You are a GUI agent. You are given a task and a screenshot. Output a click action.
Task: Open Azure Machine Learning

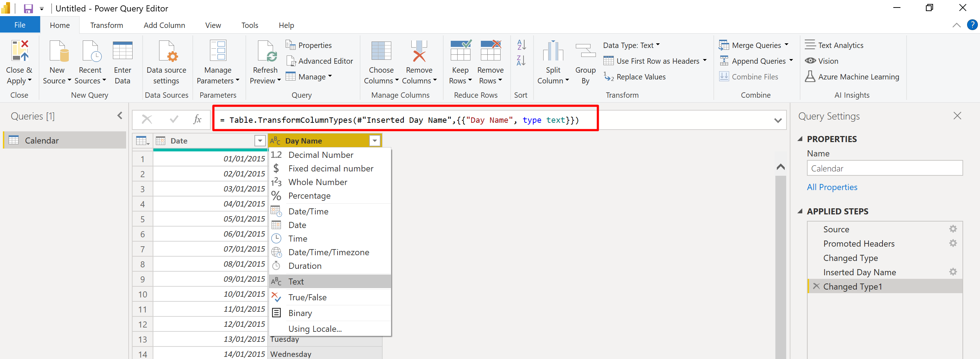tap(852, 77)
